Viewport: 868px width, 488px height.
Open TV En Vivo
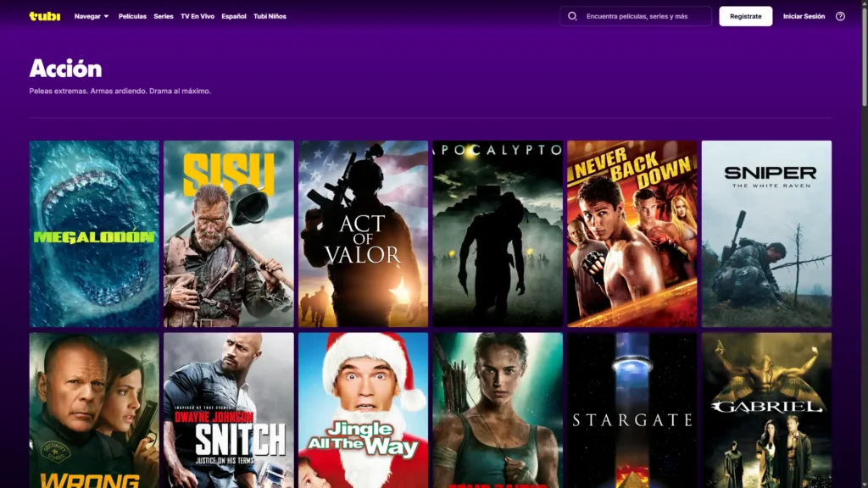[x=198, y=16]
